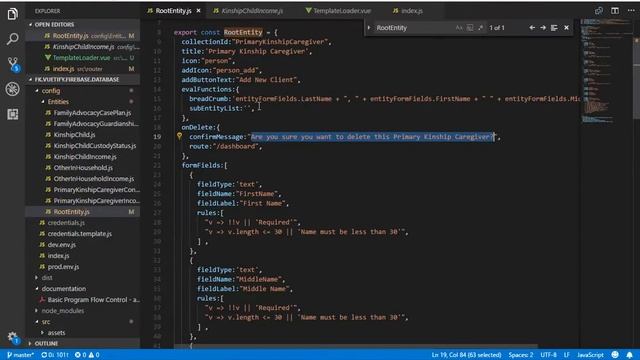The height and width of the screenshot is (360, 640).
Task: Go to next match in find widget
Action: click(x=543, y=28)
